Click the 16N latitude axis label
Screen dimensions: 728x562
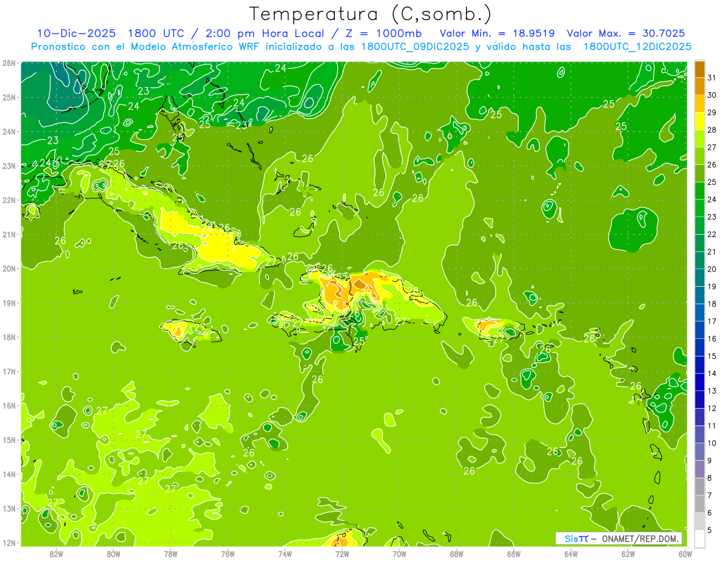tap(10, 406)
